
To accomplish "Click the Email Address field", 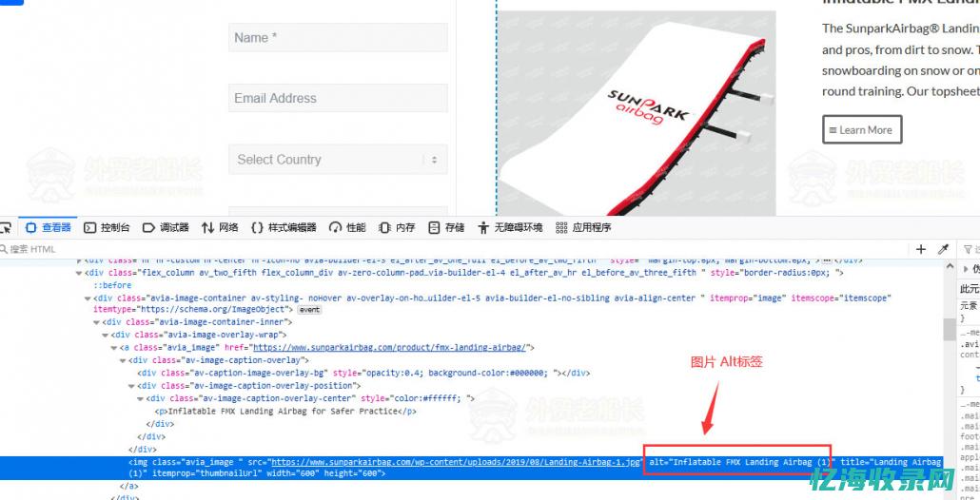I will (x=338, y=98).
